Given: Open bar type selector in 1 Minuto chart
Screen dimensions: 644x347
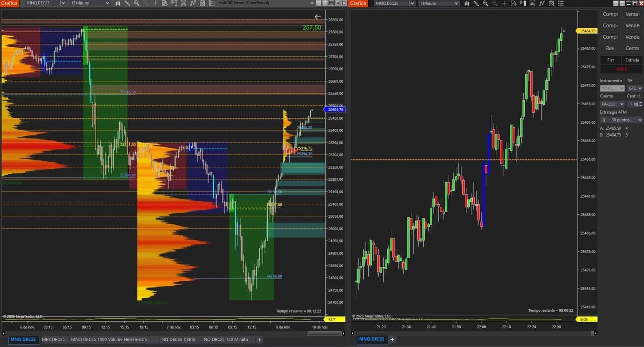Looking at the screenshot, I should [x=467, y=3].
